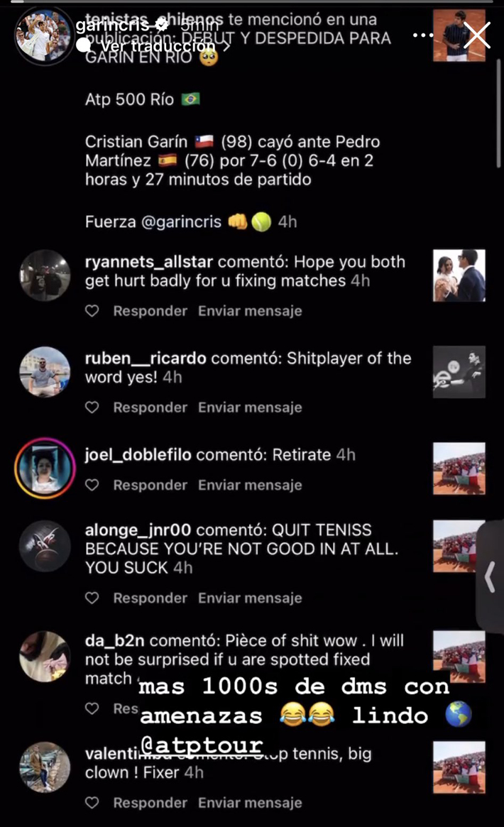Tap heart icon below alonge_jnr00's comment
The image size is (504, 827).
(x=92, y=598)
